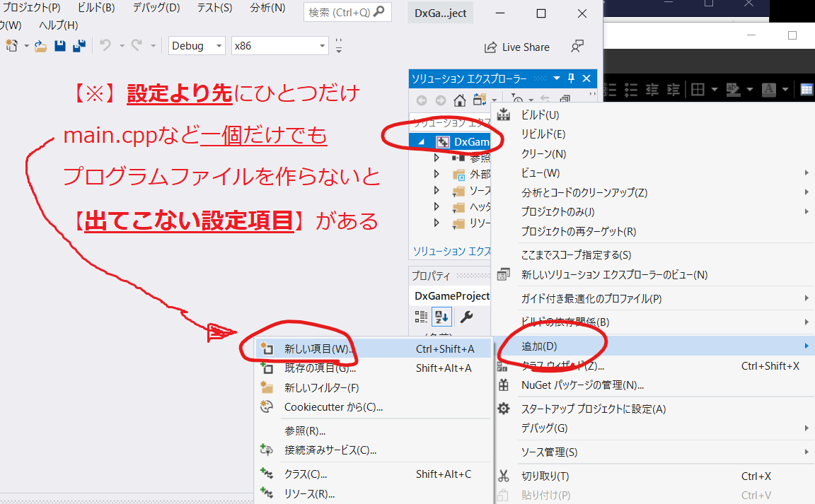Choose スタートアップ プロジェクトに設定(A)
Viewport: 815px width, 504px height.
coord(654,409)
